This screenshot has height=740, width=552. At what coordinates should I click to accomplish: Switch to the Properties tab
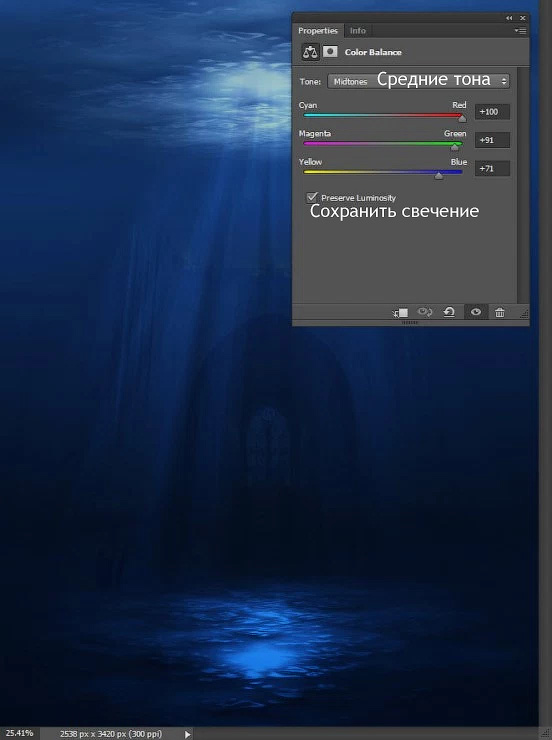click(x=318, y=31)
